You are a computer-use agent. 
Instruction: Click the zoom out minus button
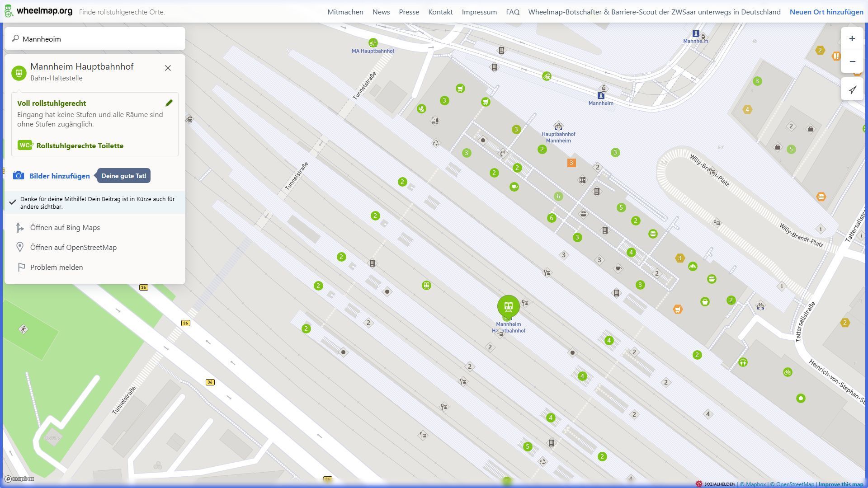tap(852, 61)
